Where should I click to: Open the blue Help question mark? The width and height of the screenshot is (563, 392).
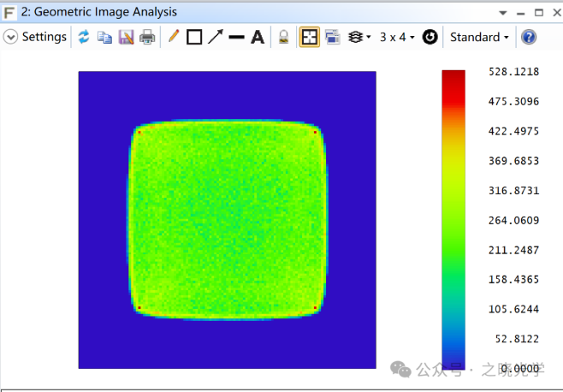pyautogui.click(x=529, y=37)
